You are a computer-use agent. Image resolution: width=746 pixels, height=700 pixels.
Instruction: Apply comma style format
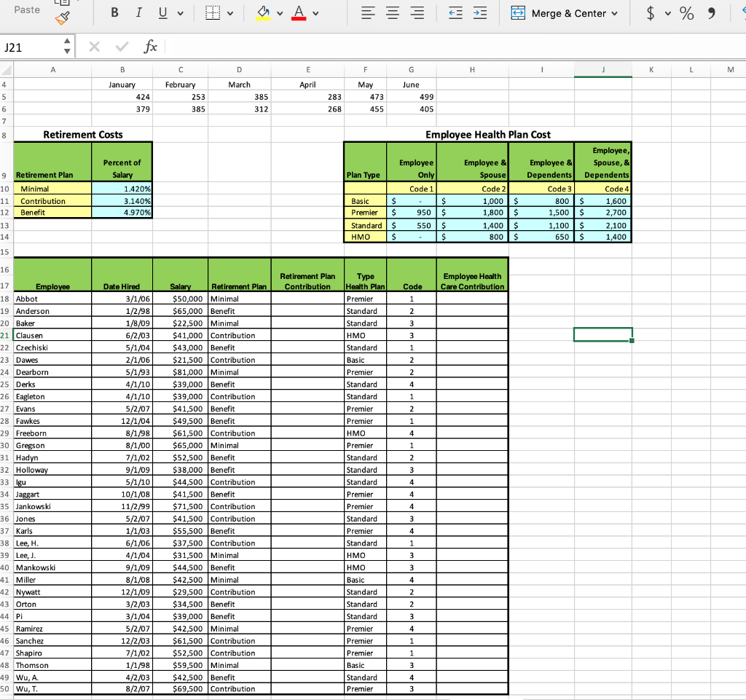click(x=711, y=13)
